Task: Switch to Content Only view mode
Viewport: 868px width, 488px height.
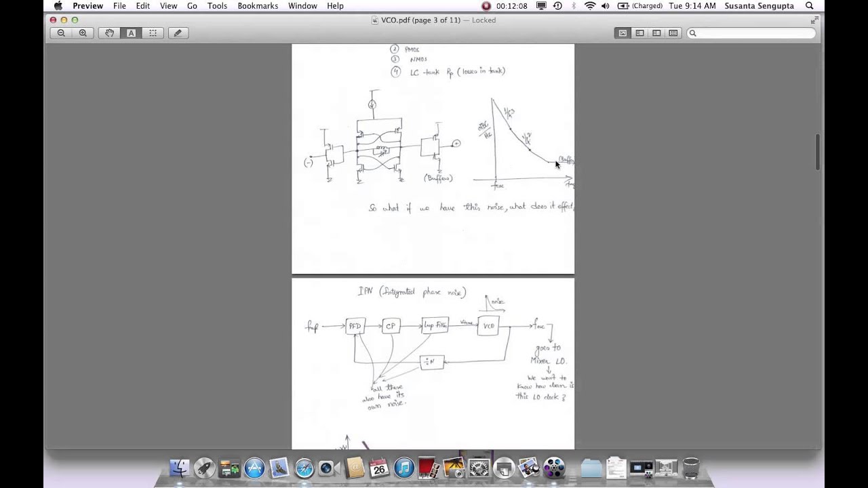Action: pos(623,33)
